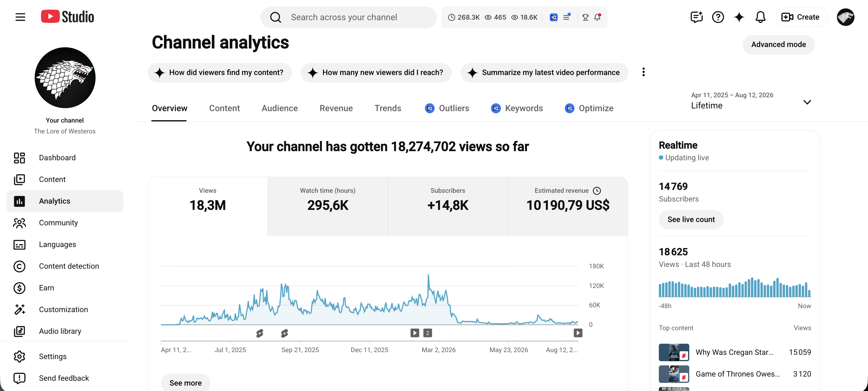Open the 'Why Was Cregan Star...' video thumbnail

tap(674, 352)
